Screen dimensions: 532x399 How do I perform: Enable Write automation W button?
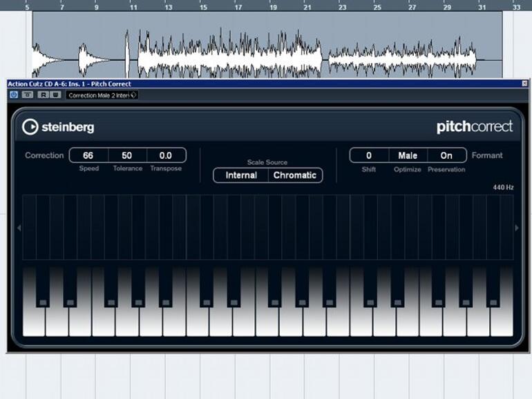point(55,95)
